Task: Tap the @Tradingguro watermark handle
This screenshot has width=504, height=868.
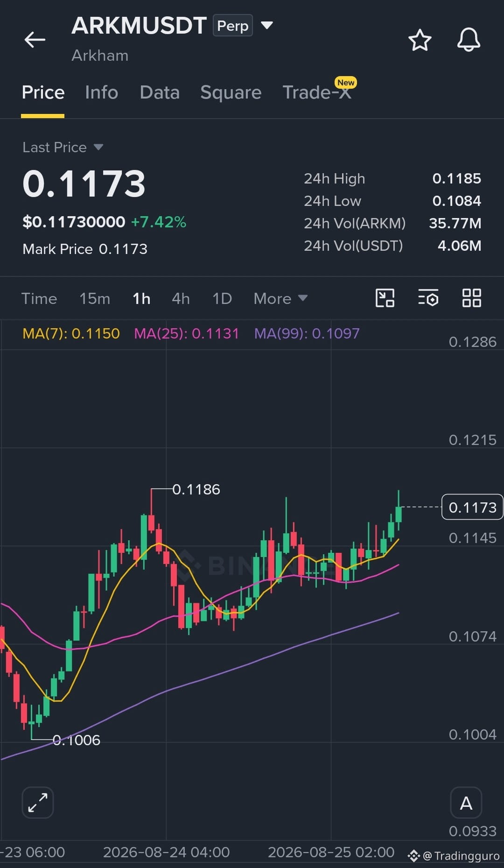Action: pos(461,856)
